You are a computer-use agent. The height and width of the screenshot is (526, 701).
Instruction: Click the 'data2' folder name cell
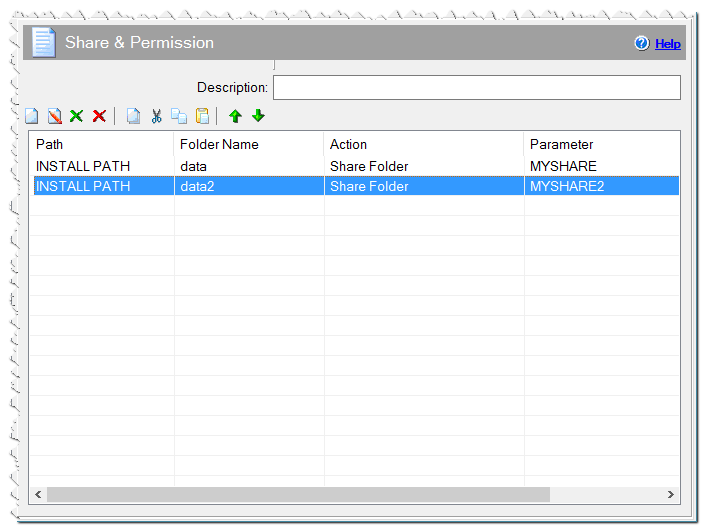point(197,186)
